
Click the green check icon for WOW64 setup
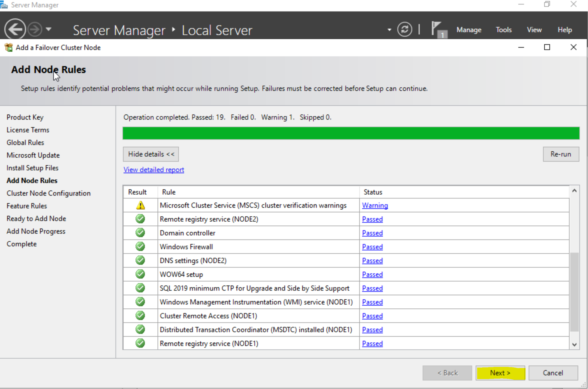coord(140,274)
